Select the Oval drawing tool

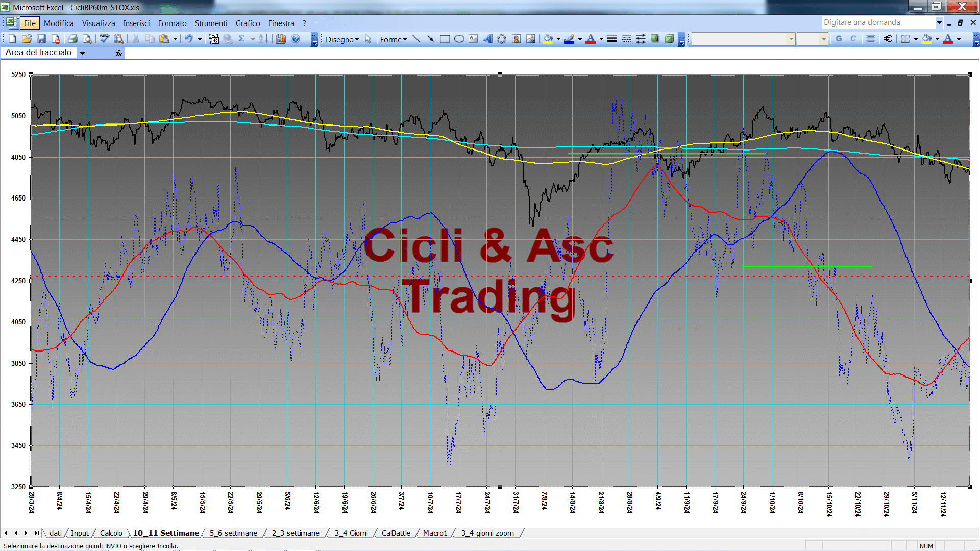(459, 39)
